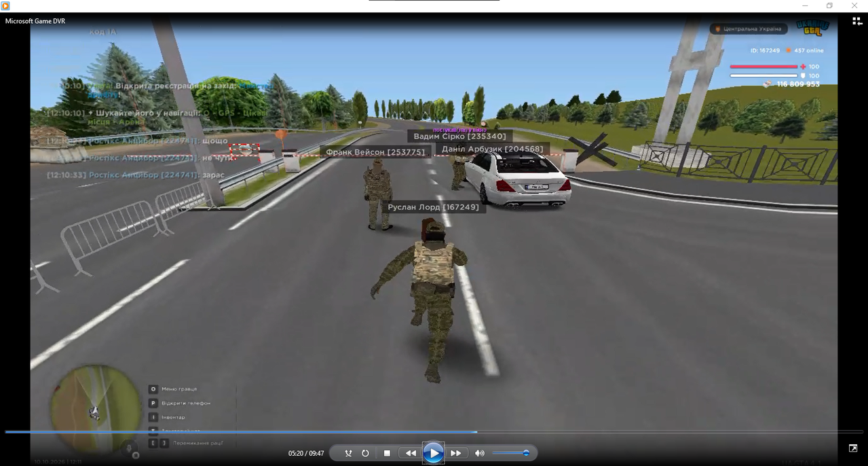Screen dimensions: 868x466
Task: Click the video seek bar
Action: pyautogui.click(x=434, y=432)
